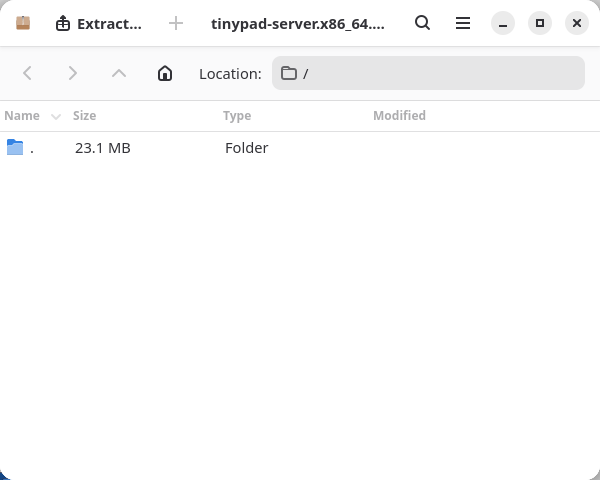Go to home location icon
This screenshot has height=480, width=600.
tap(165, 73)
